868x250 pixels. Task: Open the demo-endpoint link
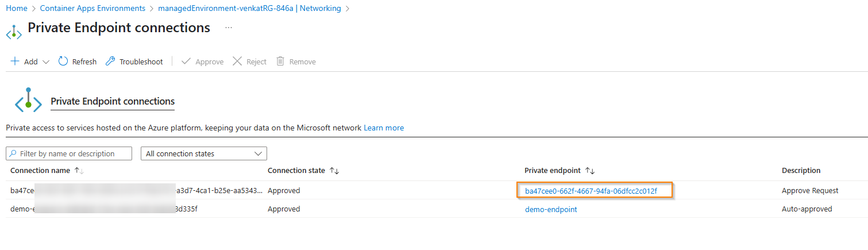click(x=551, y=209)
